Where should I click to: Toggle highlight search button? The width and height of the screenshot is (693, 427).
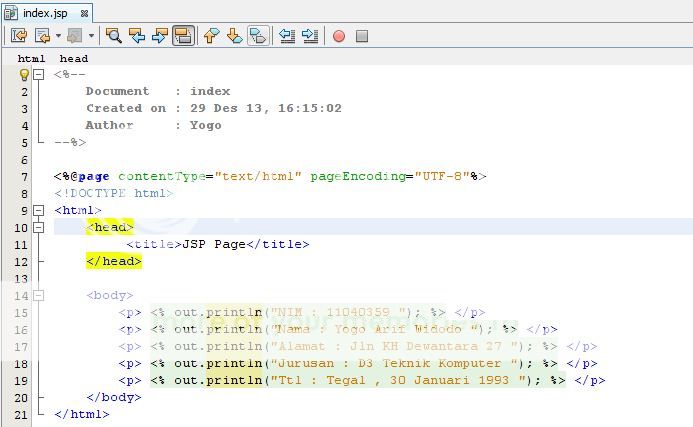(x=183, y=36)
